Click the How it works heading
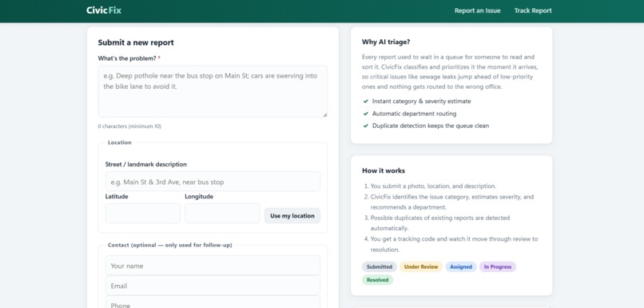This screenshot has width=644, height=308. coord(384,170)
